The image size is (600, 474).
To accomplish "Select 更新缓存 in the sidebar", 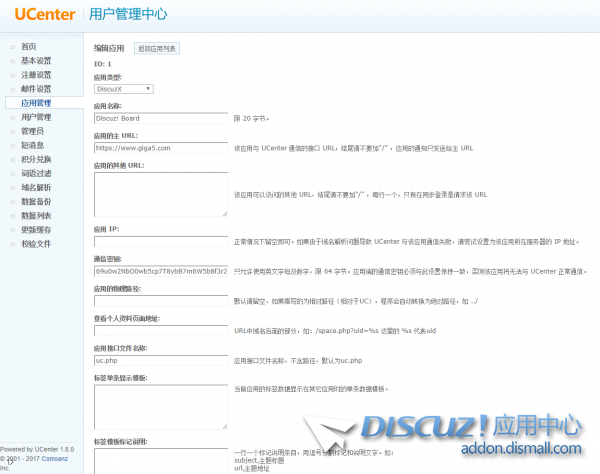I will (36, 230).
